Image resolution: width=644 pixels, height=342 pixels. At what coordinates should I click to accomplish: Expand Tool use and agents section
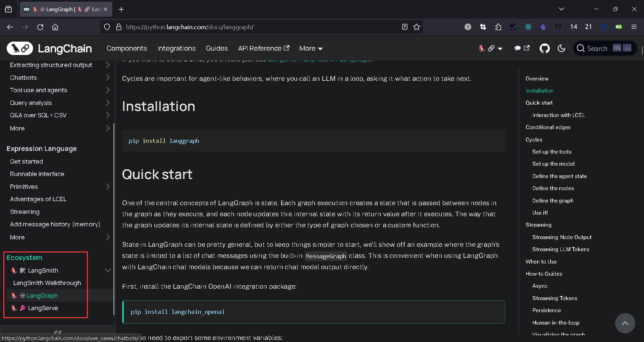[108, 90]
